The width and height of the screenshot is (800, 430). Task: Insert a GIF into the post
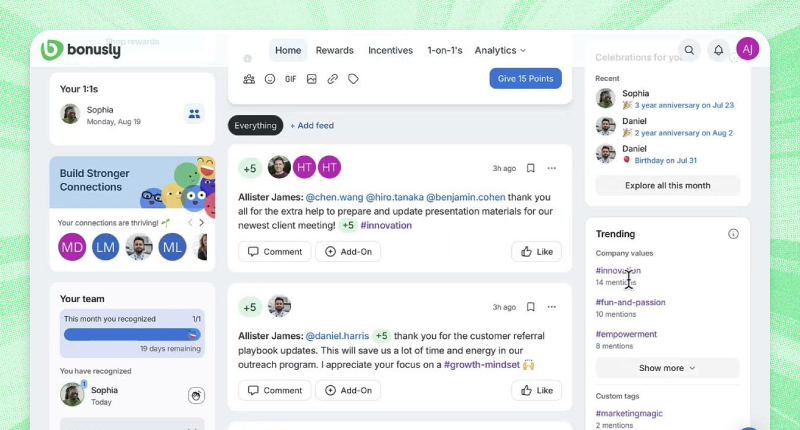[290, 79]
